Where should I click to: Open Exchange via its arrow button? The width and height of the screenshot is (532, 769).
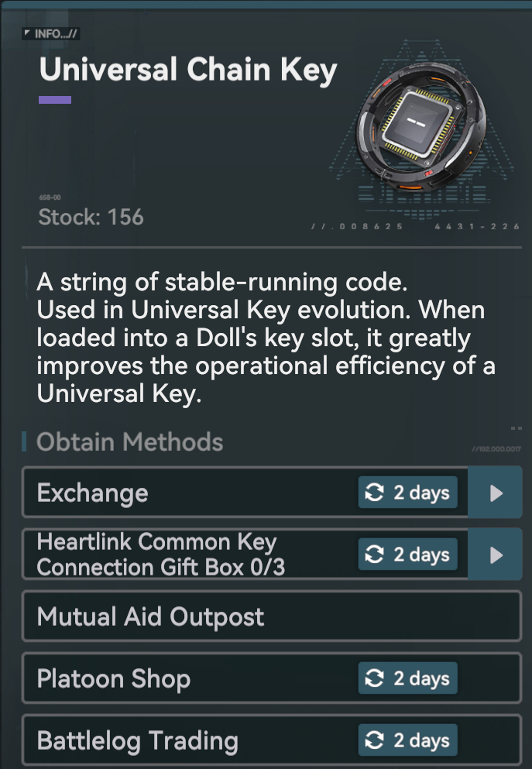click(x=496, y=493)
